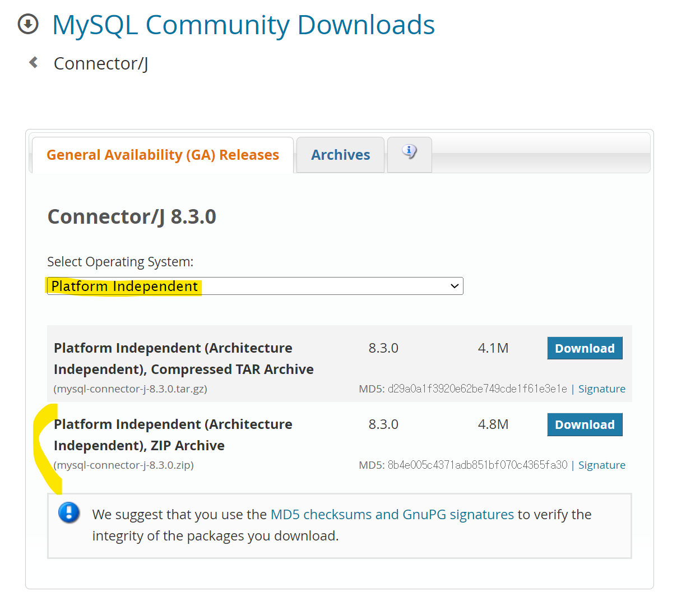
Task: Open the Select Operating System dropdown
Action: point(255,286)
